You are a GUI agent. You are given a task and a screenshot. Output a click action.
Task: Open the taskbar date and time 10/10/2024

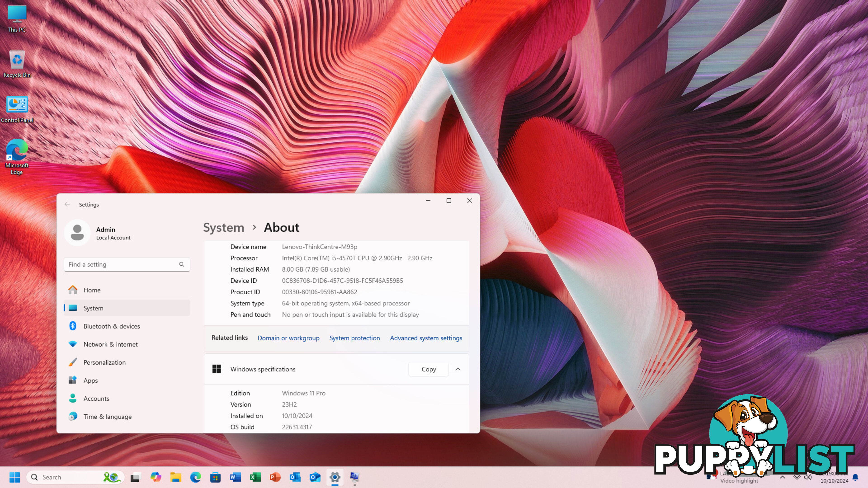834,477
